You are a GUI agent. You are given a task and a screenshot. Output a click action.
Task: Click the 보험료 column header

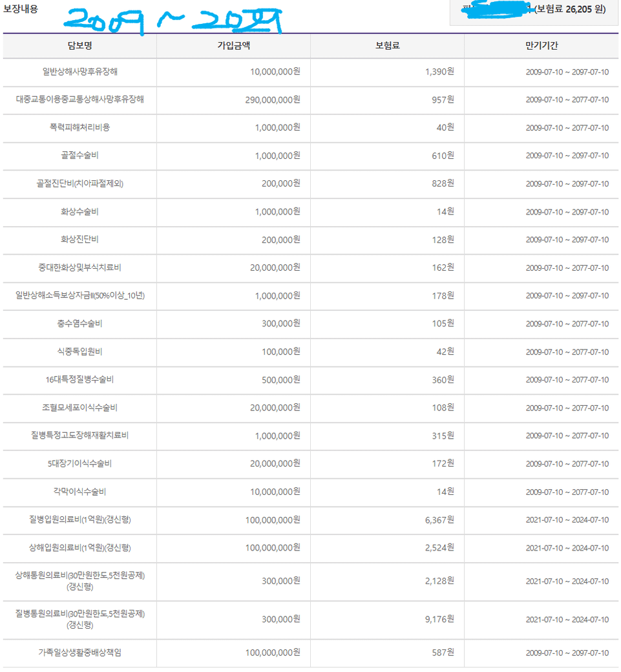point(387,46)
